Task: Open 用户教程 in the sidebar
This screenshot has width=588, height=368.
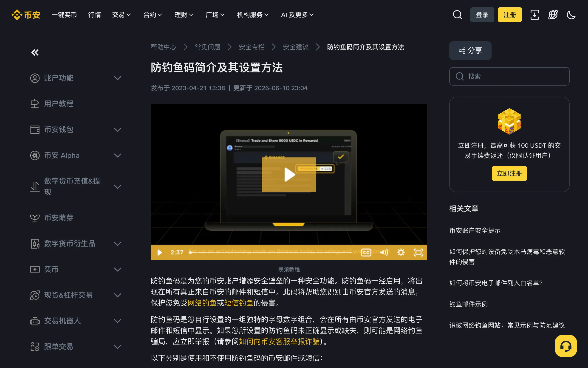Action: click(x=59, y=104)
